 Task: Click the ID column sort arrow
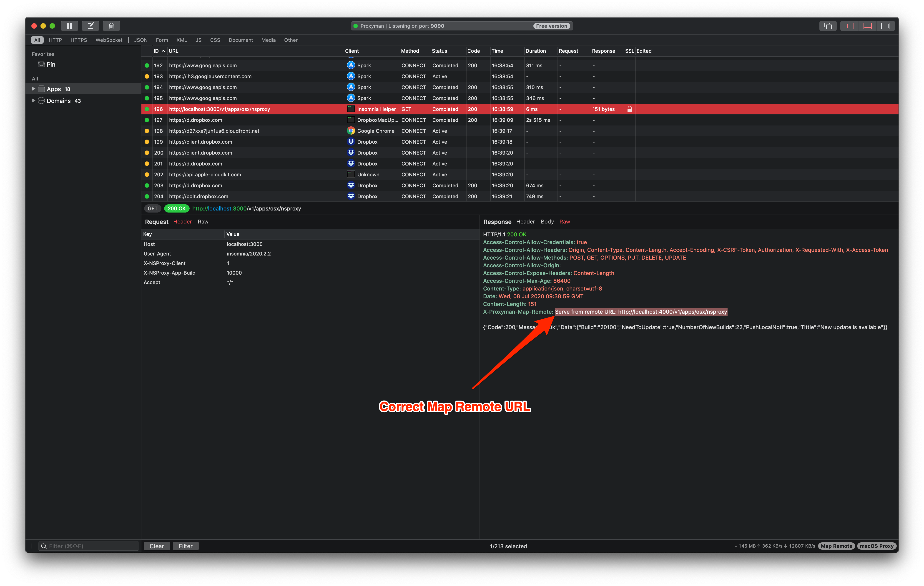point(163,51)
